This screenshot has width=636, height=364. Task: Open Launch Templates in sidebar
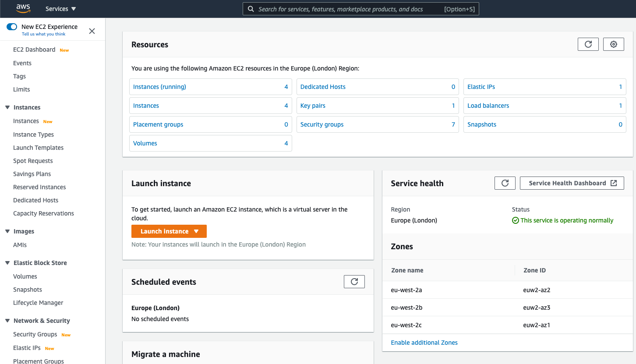(38, 148)
